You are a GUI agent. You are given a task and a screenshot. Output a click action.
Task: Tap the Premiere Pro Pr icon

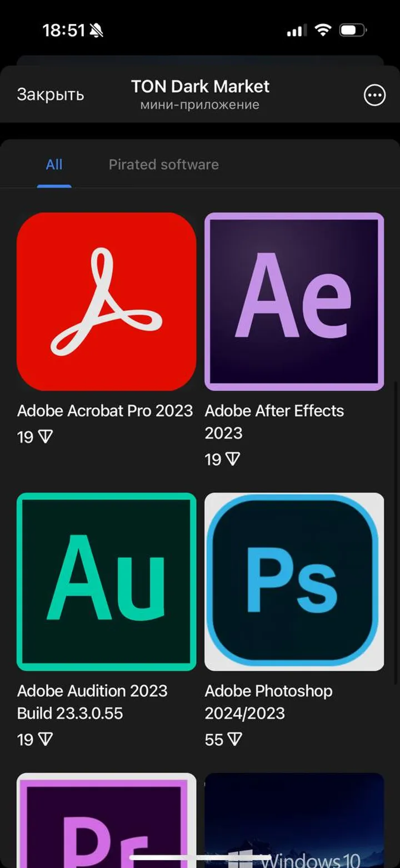coord(106,820)
